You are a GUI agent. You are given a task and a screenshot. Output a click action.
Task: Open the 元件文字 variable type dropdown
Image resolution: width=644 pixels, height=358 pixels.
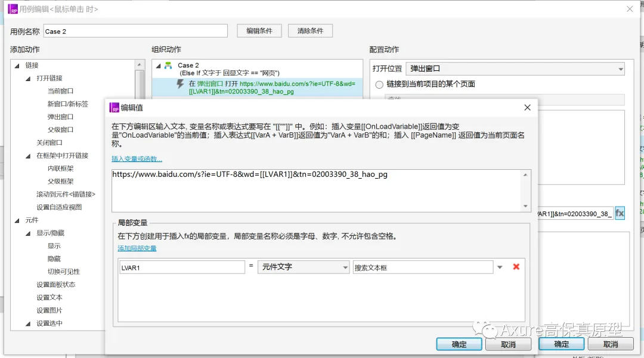click(304, 267)
